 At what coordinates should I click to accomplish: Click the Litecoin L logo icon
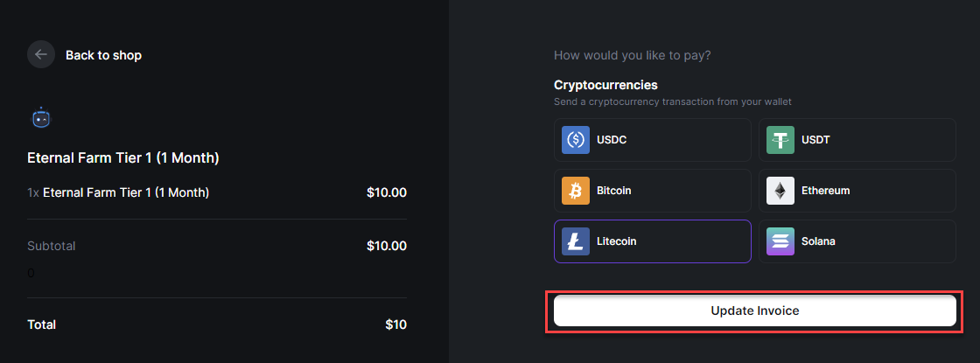[576, 241]
